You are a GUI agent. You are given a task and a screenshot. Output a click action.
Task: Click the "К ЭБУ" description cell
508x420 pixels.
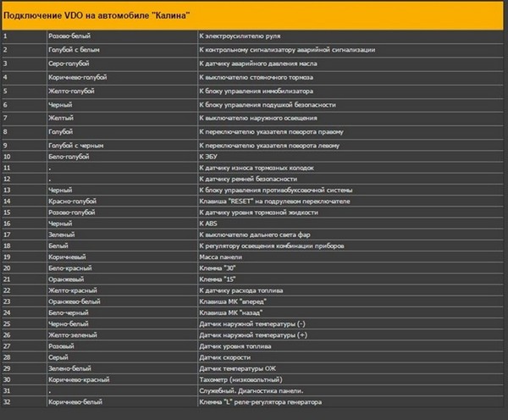coord(209,159)
